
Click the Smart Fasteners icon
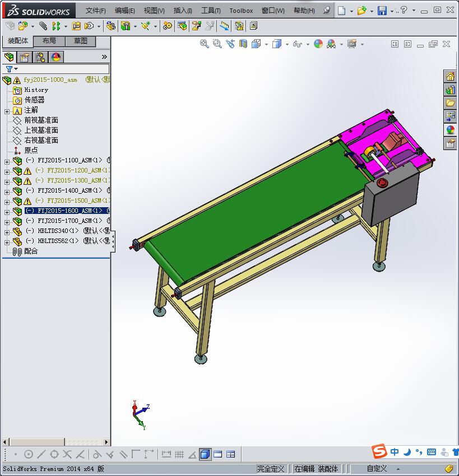[76, 26]
